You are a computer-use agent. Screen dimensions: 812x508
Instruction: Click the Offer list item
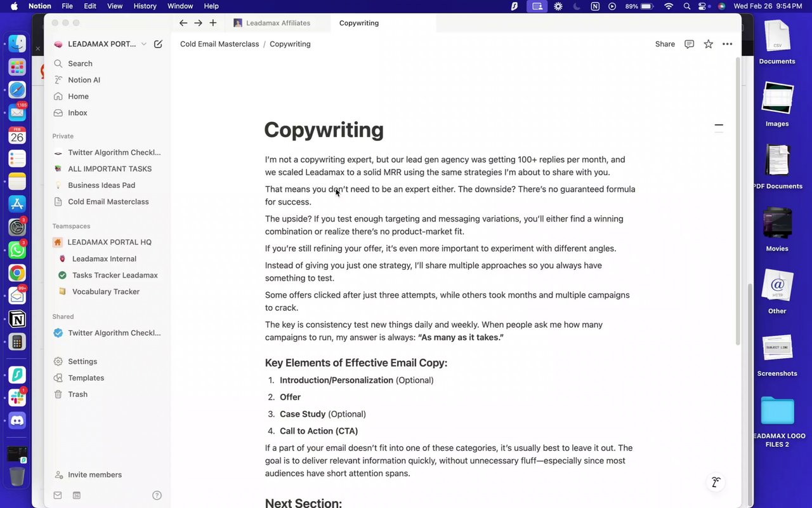pyautogui.click(x=290, y=397)
